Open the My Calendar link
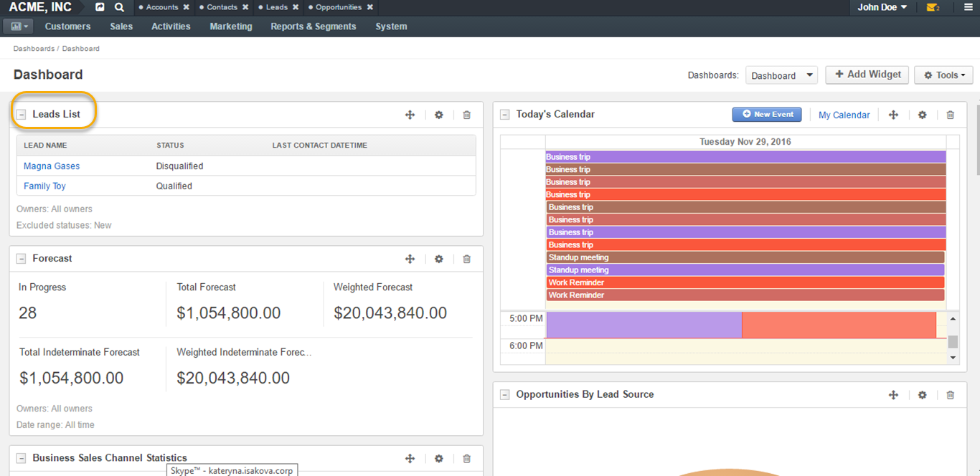The height and width of the screenshot is (476, 980). [x=844, y=115]
